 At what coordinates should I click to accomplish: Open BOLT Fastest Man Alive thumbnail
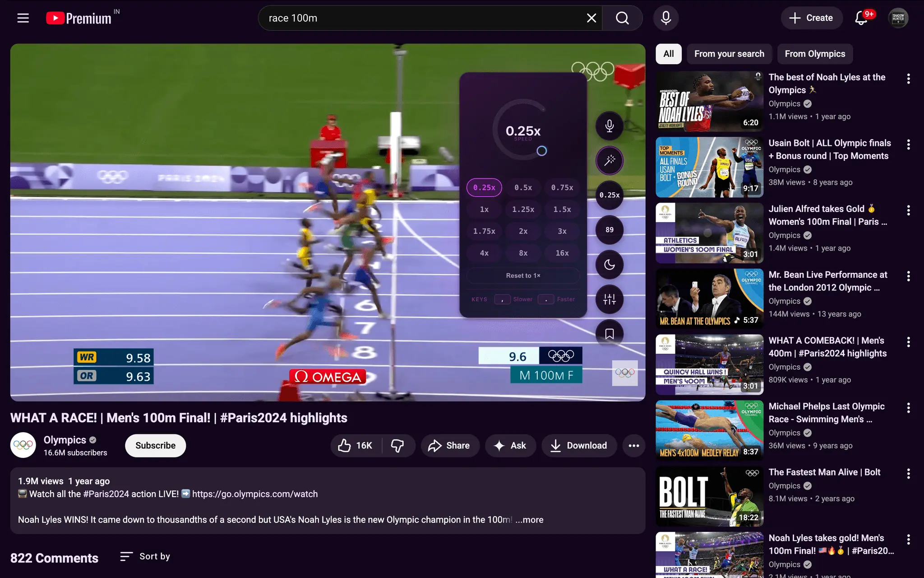coord(709,496)
